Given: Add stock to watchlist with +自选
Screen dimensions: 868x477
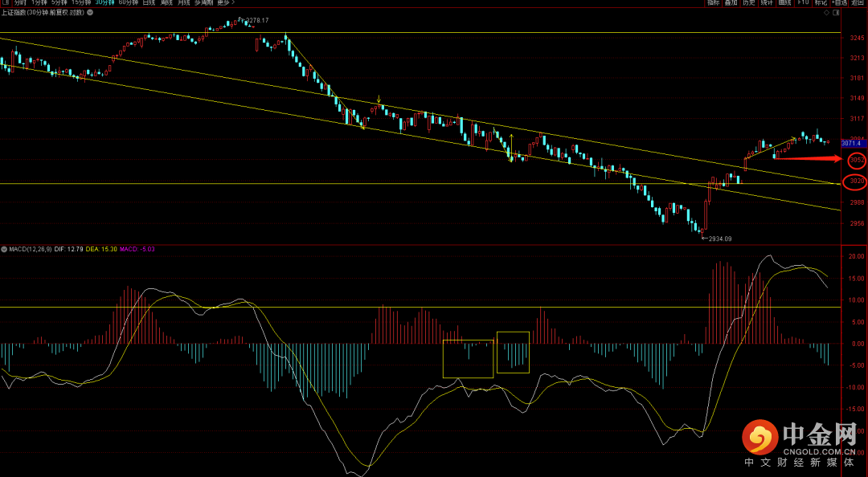Looking at the screenshot, I should click(837, 3).
